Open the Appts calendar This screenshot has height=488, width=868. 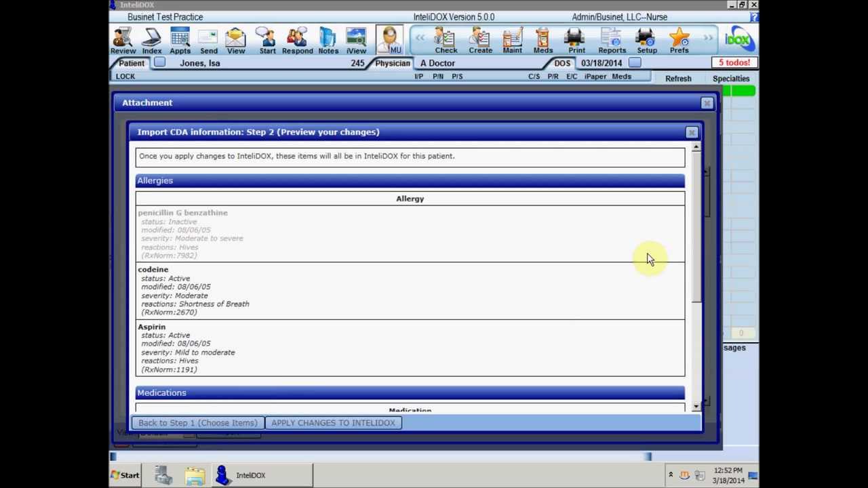pyautogui.click(x=180, y=41)
